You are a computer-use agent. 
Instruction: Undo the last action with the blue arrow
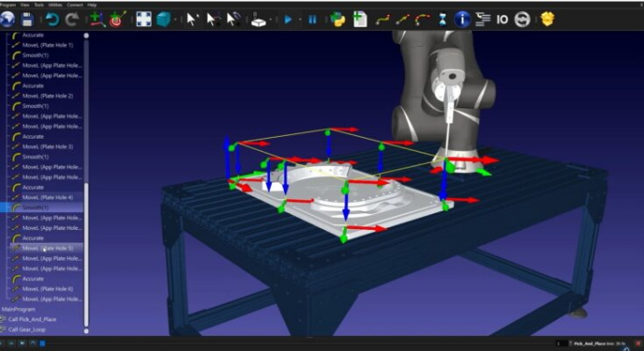point(52,20)
